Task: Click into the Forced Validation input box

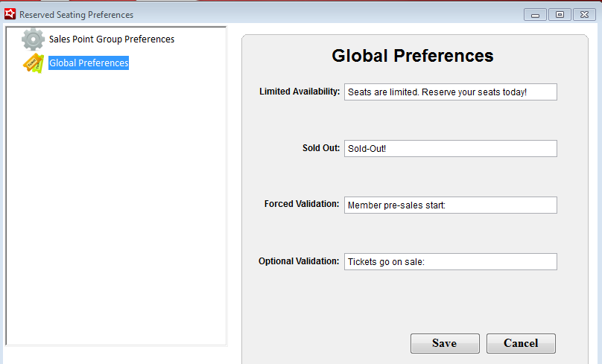Action: pyautogui.click(x=450, y=205)
